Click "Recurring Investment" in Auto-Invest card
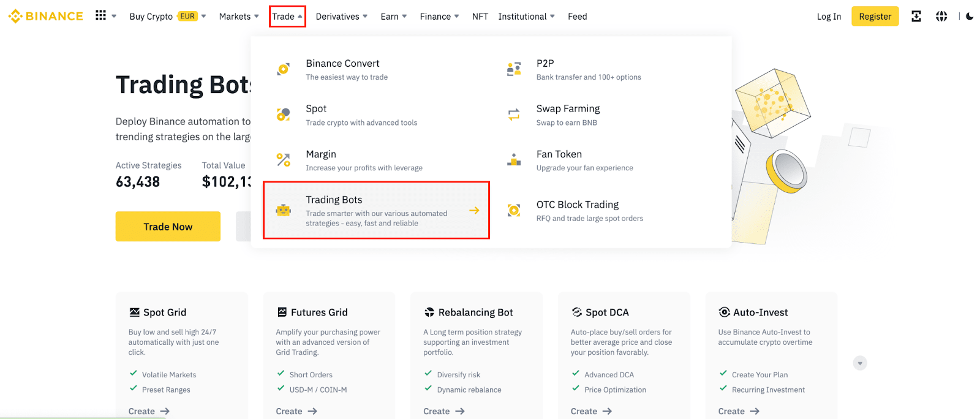Image resolution: width=980 pixels, height=419 pixels. [x=768, y=390]
